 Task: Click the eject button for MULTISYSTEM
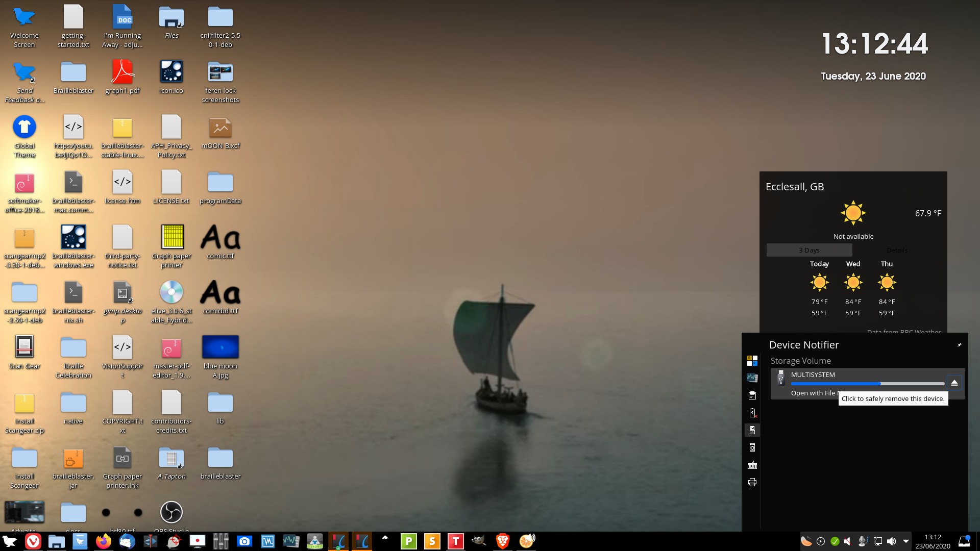(x=954, y=383)
